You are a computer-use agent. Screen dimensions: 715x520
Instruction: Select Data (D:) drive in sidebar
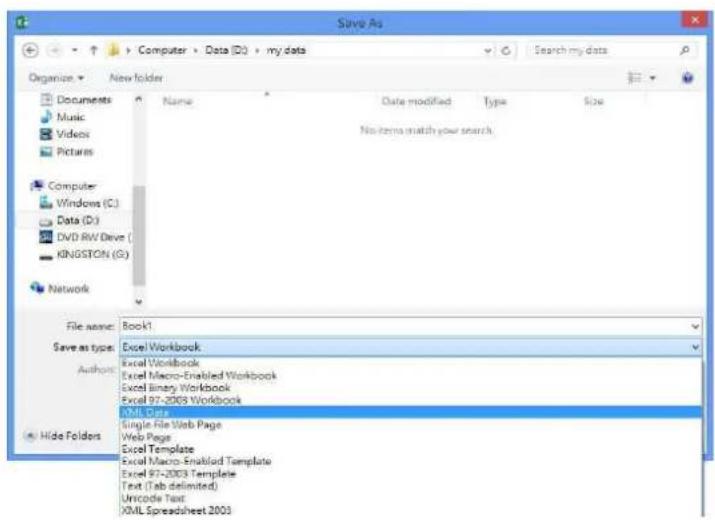[69, 220]
